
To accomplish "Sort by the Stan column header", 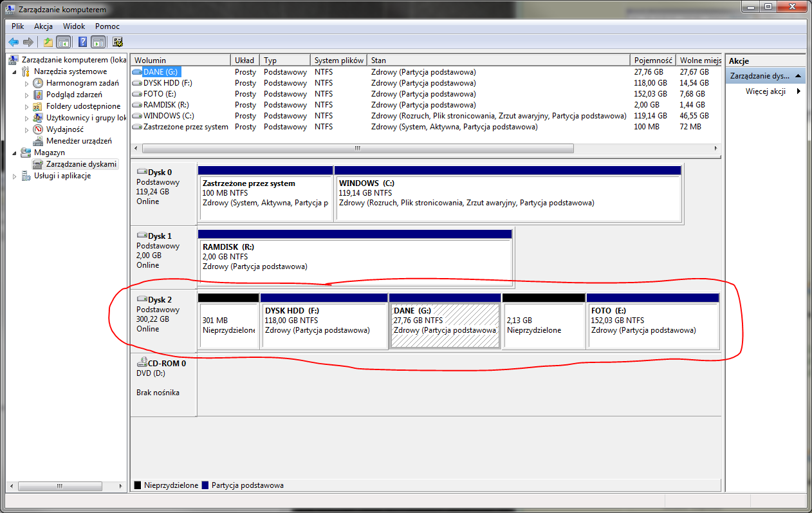I will click(x=498, y=61).
